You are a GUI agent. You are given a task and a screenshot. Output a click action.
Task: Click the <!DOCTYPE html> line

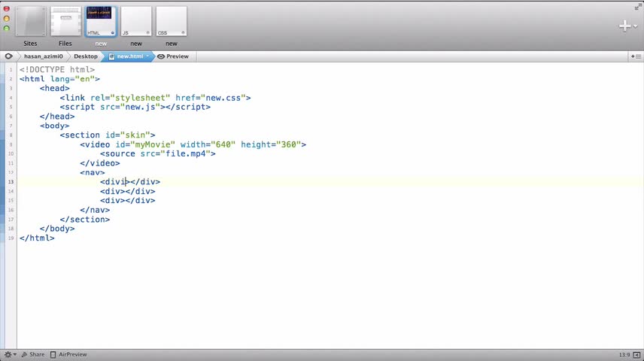click(x=57, y=69)
